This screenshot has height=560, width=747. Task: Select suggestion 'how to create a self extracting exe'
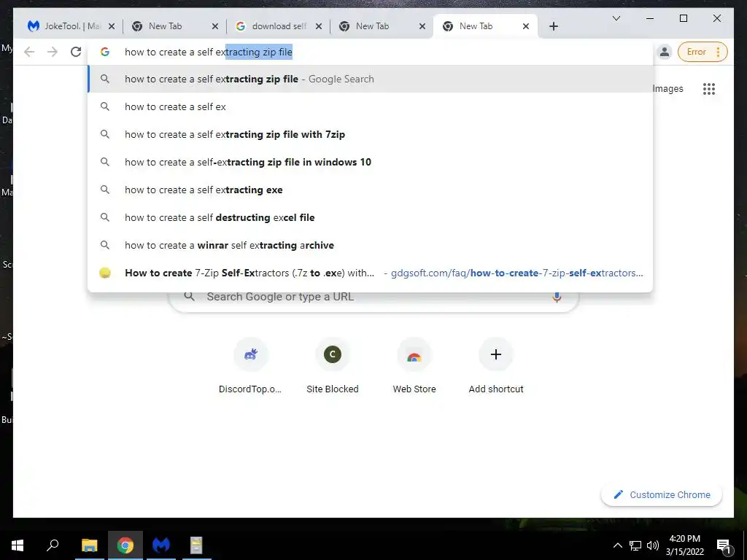371,190
